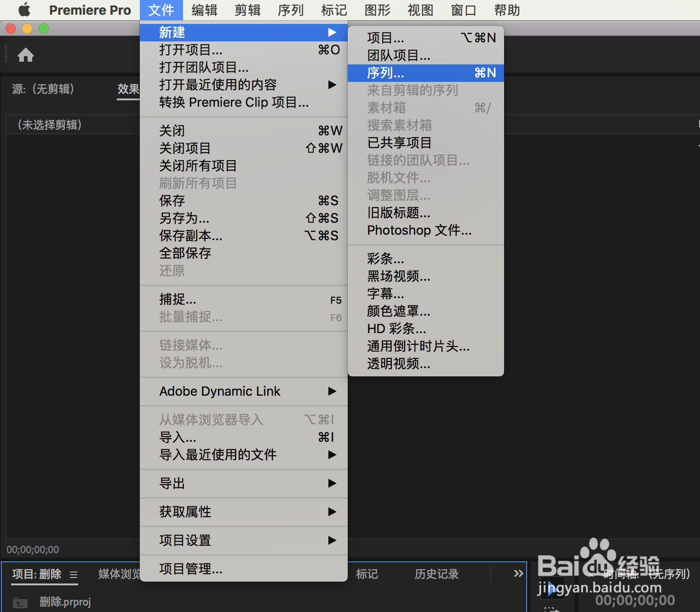Open the 窗口 menu
Screen dimensions: 700x612
tap(464, 10)
